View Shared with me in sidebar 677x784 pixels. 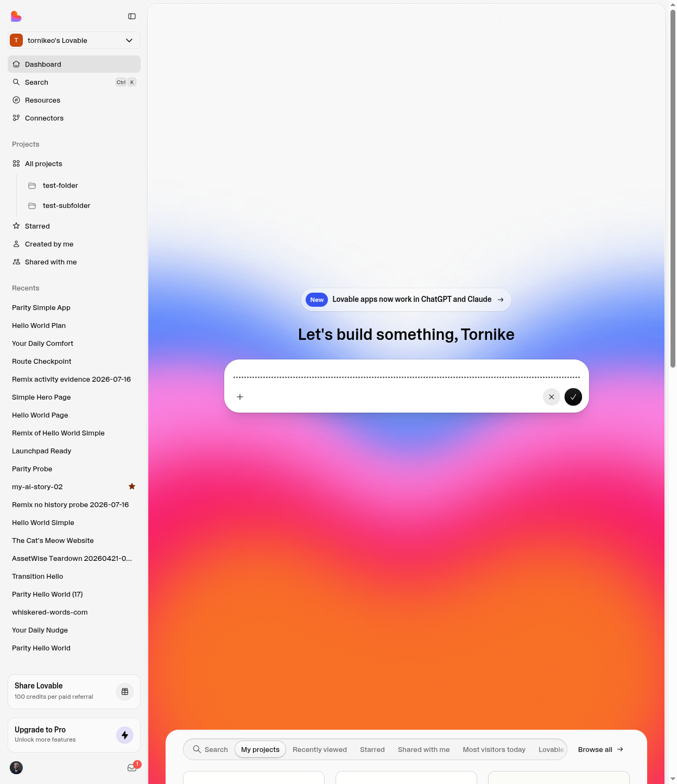click(x=74, y=262)
